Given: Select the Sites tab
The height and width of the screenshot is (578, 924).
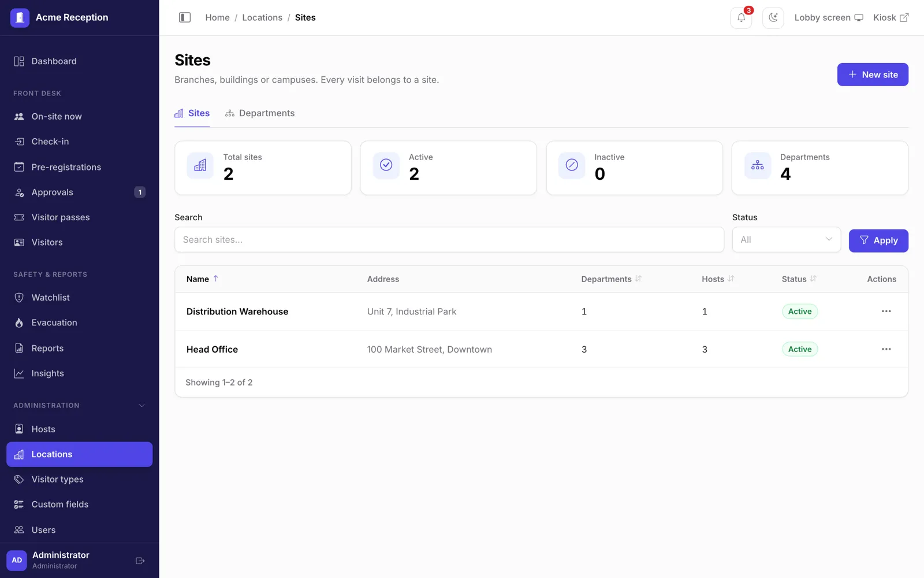Looking at the screenshot, I should tap(192, 113).
